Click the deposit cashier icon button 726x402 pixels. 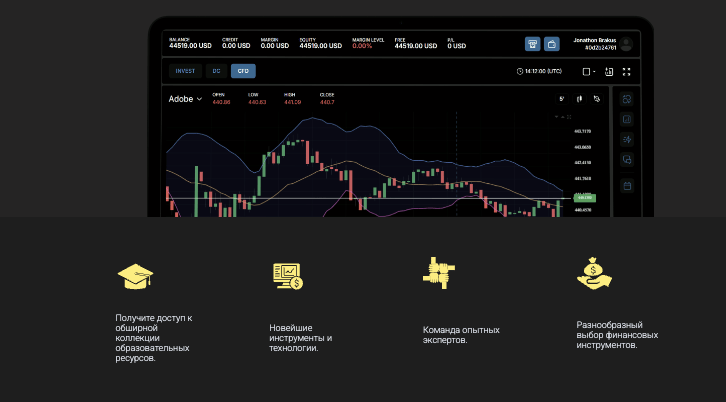tap(533, 44)
